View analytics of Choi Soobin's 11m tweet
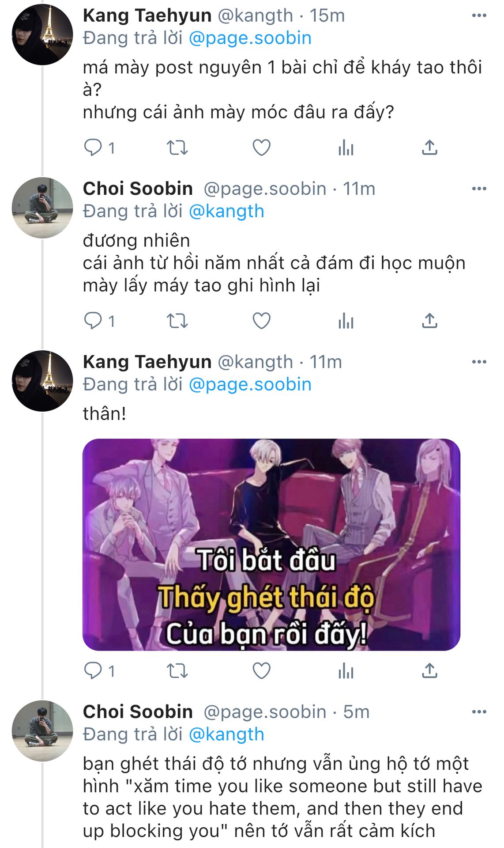Image resolution: width=504 pixels, height=848 pixels. point(346,321)
